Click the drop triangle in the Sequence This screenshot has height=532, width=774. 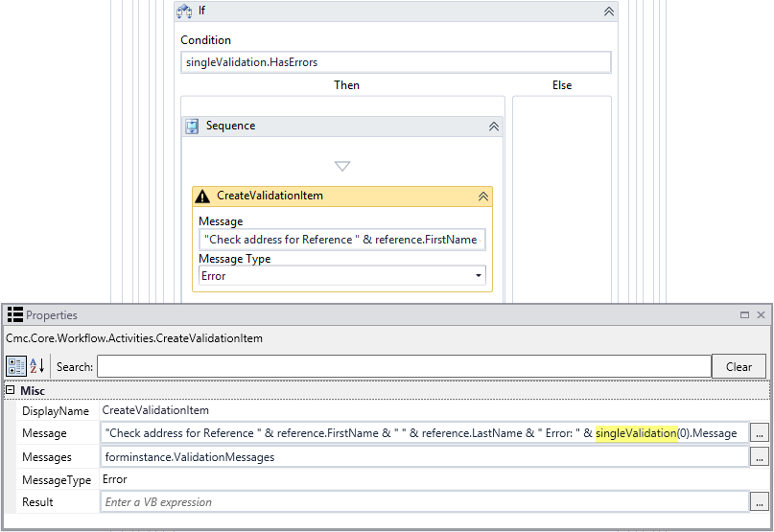pos(342,166)
